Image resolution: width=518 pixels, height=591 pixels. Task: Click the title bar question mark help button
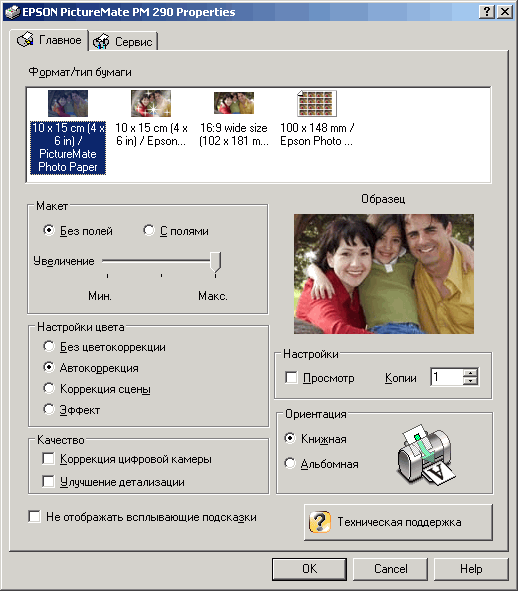pyautogui.click(x=487, y=12)
